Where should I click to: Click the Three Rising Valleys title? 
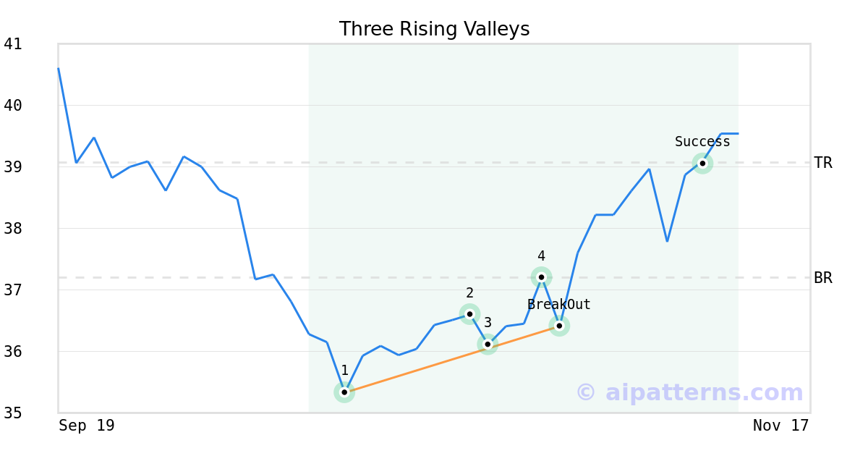(x=434, y=29)
